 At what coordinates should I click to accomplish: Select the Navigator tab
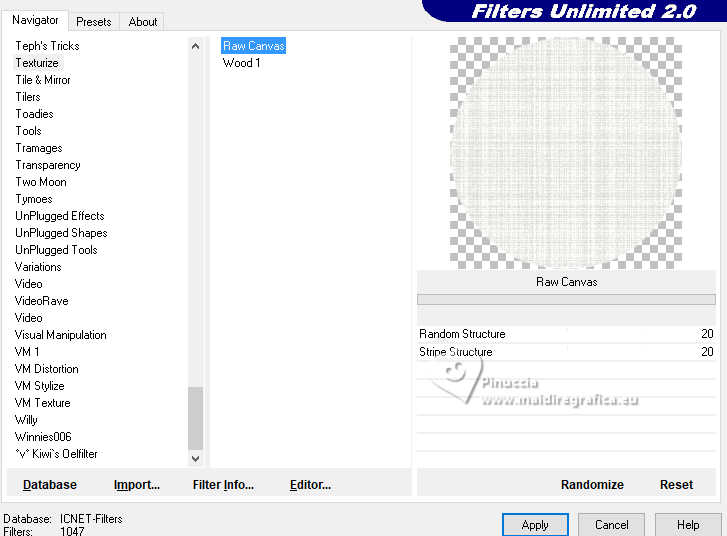tap(35, 20)
